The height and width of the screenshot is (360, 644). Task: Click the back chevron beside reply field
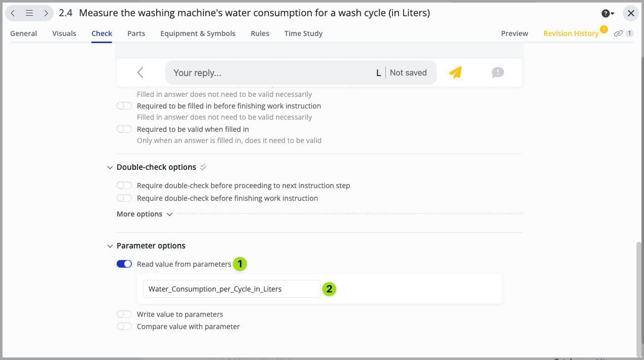140,73
